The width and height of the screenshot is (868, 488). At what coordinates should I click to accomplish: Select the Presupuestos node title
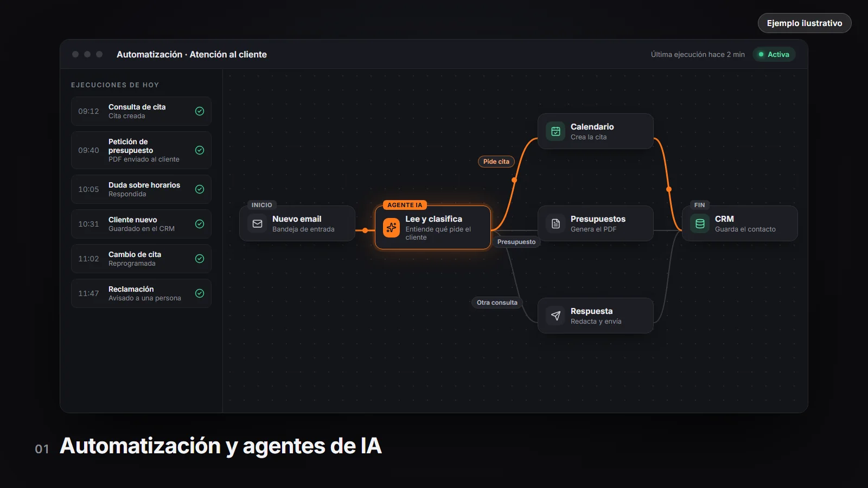[598, 219]
